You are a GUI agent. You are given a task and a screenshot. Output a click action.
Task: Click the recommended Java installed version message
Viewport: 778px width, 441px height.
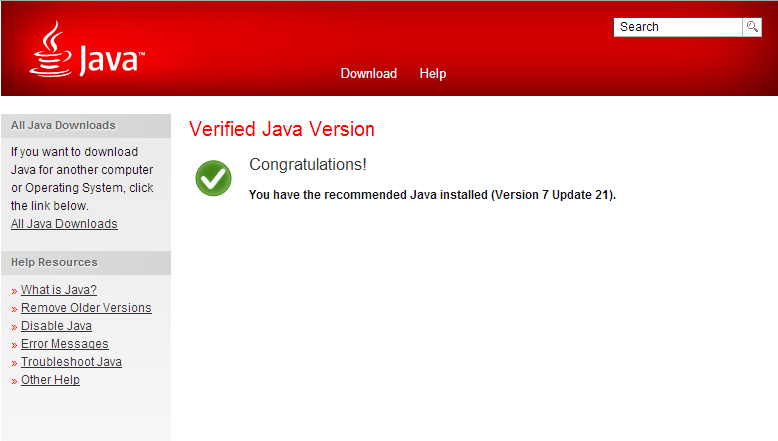[432, 195]
